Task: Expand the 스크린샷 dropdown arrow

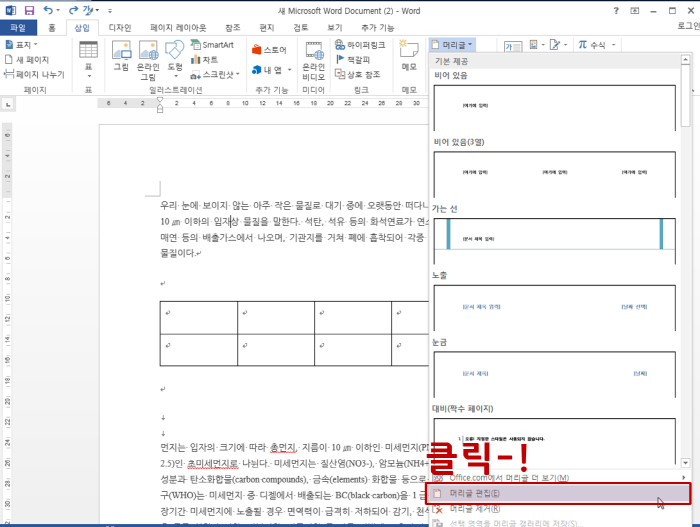Action: point(238,75)
